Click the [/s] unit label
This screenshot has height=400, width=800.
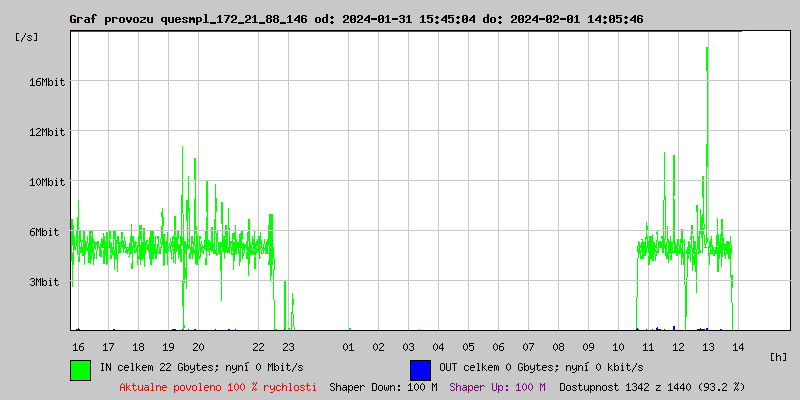(x=27, y=37)
